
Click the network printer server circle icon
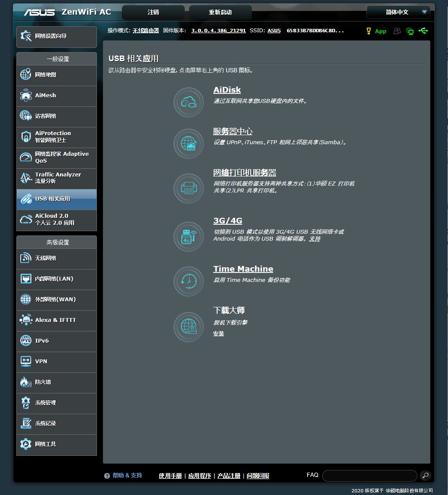point(189,189)
